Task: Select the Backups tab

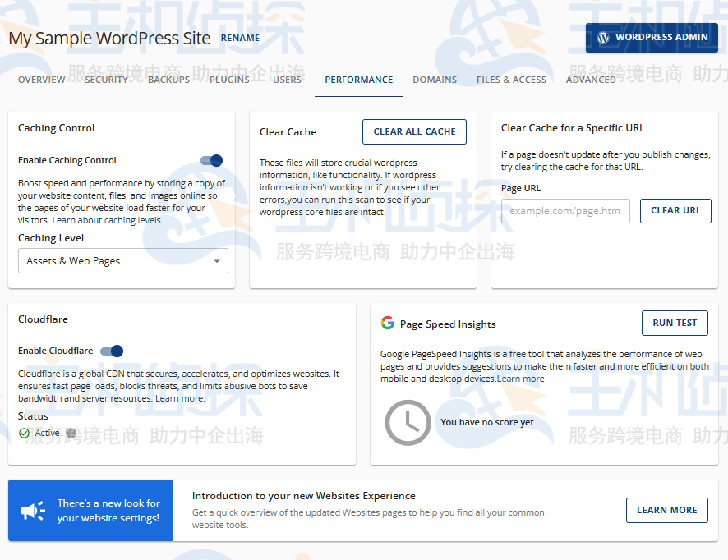Action: pos(168,80)
